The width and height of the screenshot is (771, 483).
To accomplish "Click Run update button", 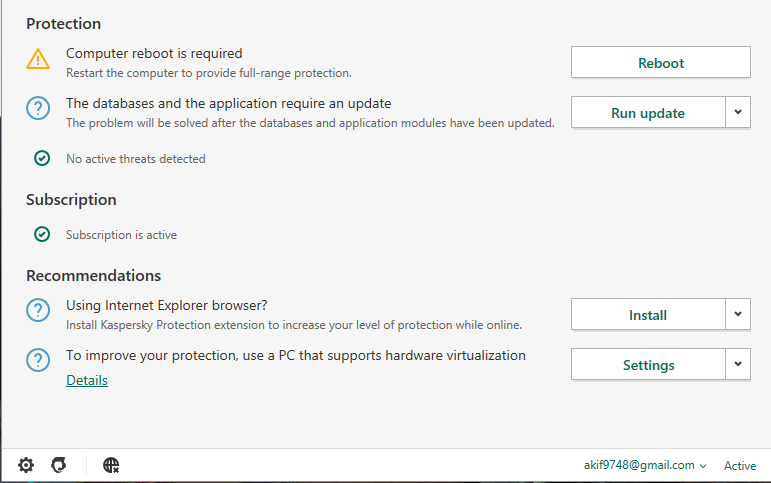I will [x=647, y=113].
